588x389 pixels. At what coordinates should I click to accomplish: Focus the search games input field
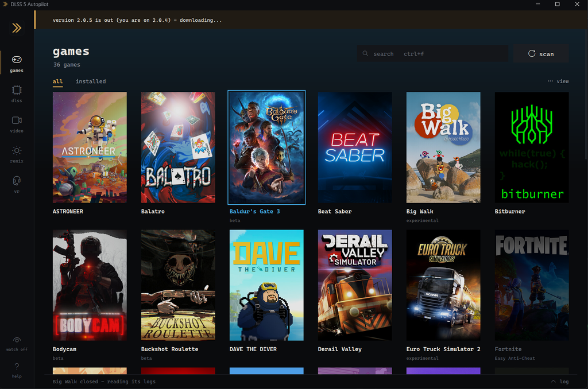[x=432, y=53]
